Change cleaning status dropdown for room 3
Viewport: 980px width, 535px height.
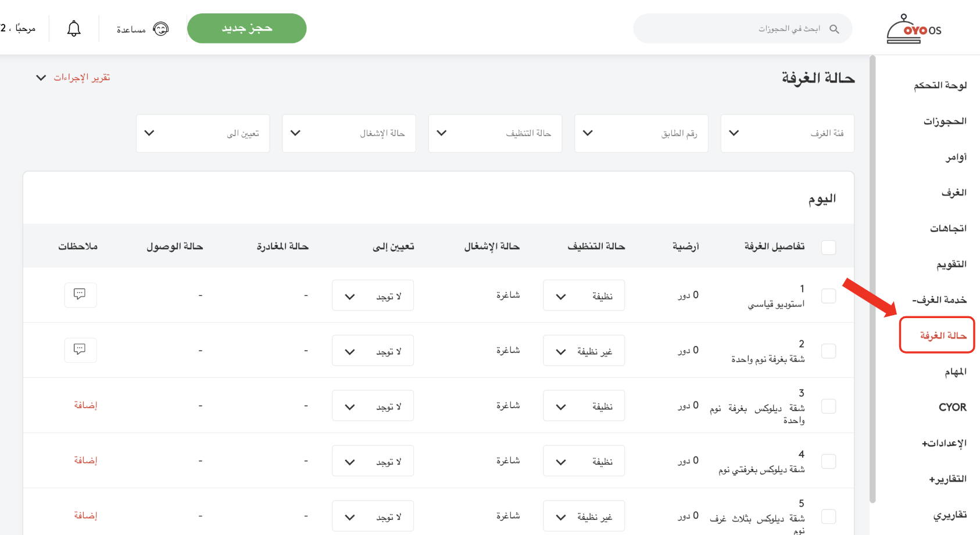tap(584, 406)
